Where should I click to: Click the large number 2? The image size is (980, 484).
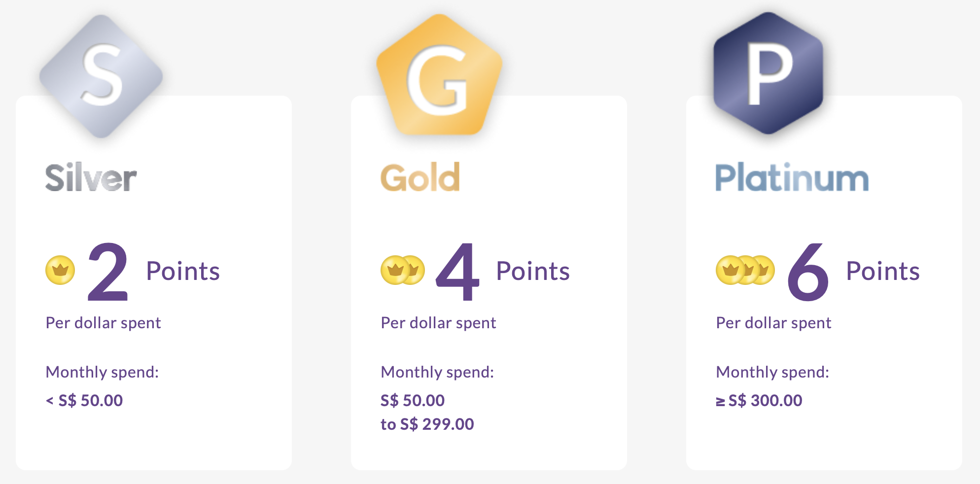tap(107, 272)
